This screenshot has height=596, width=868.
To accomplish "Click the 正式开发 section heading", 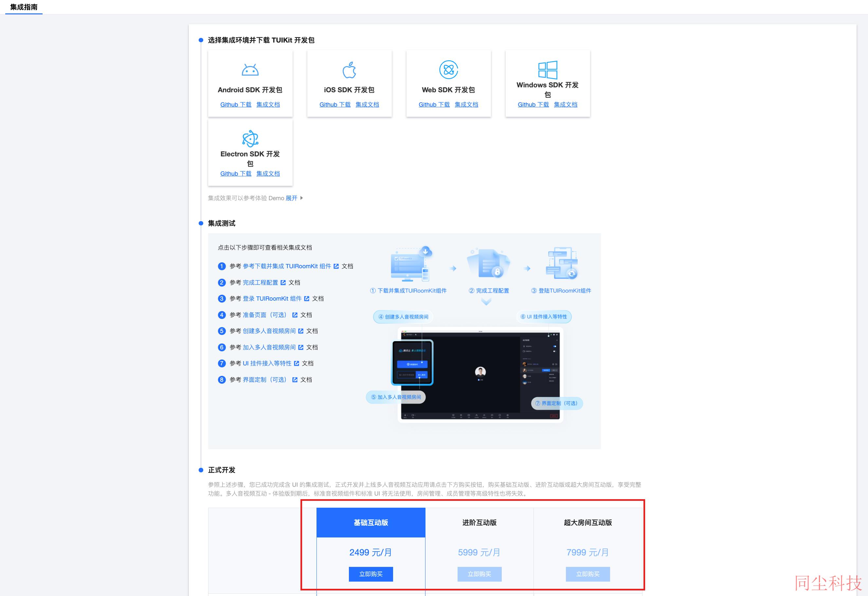I will [222, 470].
